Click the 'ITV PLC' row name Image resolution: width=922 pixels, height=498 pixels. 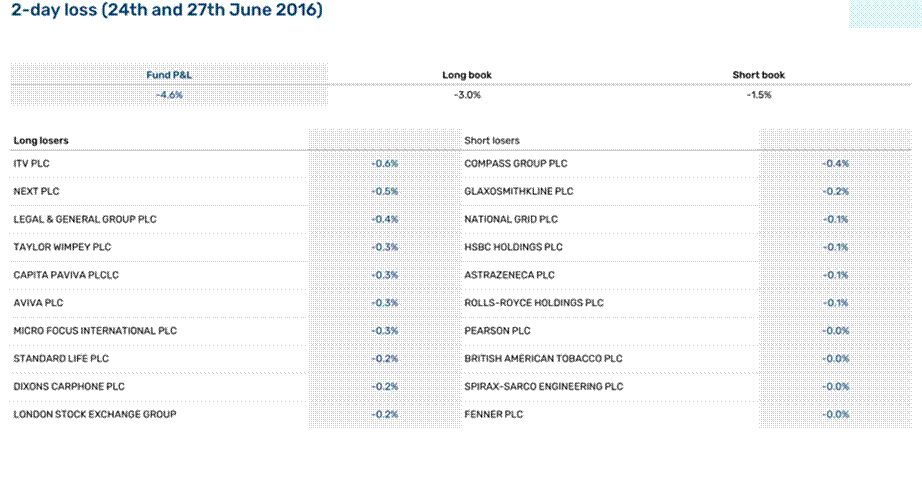[31, 163]
